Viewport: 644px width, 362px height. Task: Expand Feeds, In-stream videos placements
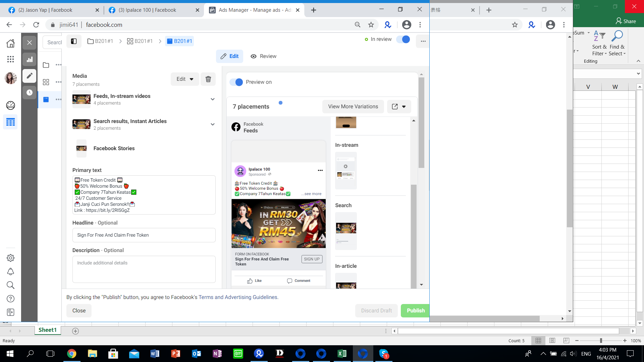[x=212, y=99]
